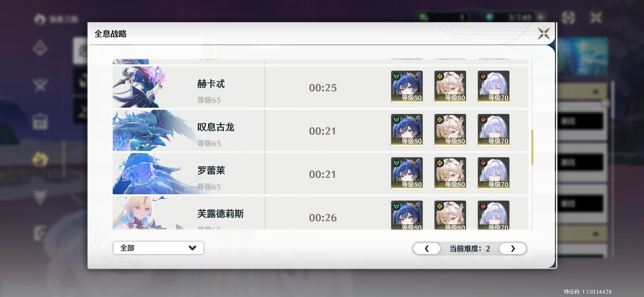Open the 全部 filter dropdown
This screenshot has height=297, width=644.
pyautogui.click(x=158, y=248)
